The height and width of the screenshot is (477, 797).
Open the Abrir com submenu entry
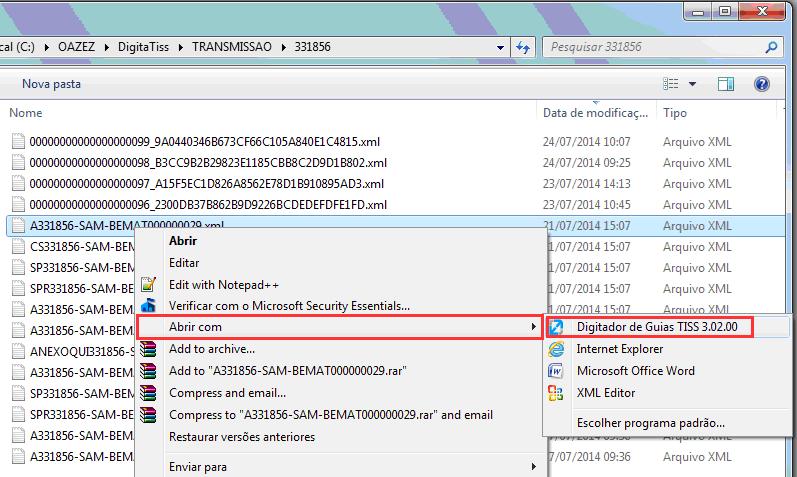(x=340, y=327)
